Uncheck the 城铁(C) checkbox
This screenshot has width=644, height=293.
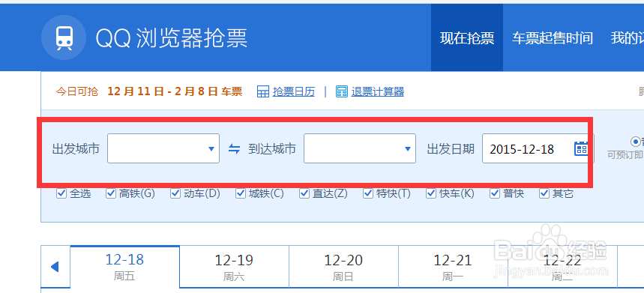pos(240,193)
